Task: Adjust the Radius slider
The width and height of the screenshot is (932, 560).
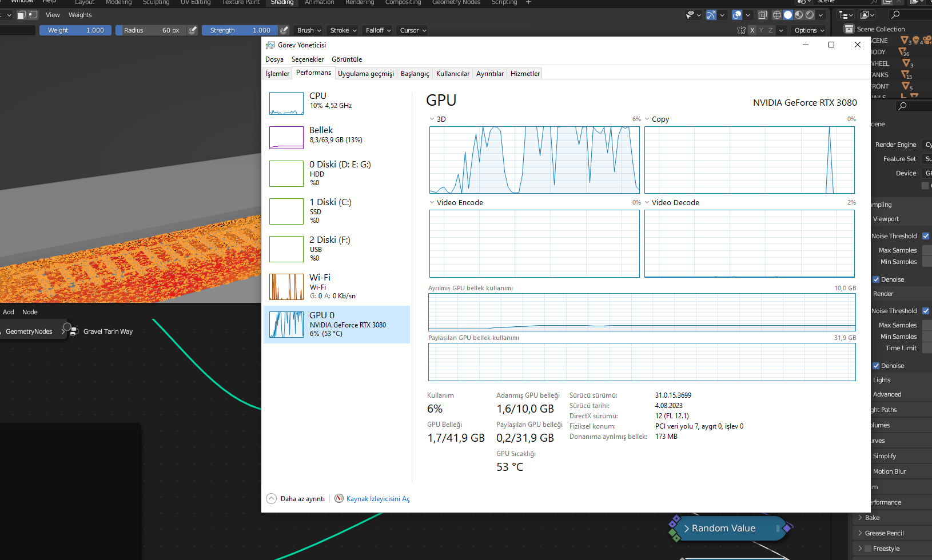Action: tap(152, 30)
